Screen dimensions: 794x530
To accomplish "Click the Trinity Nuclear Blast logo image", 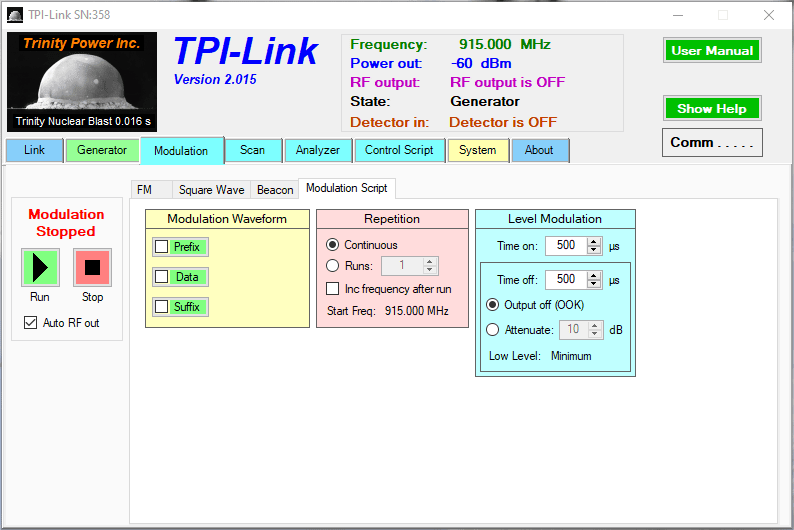I will (x=82, y=82).
